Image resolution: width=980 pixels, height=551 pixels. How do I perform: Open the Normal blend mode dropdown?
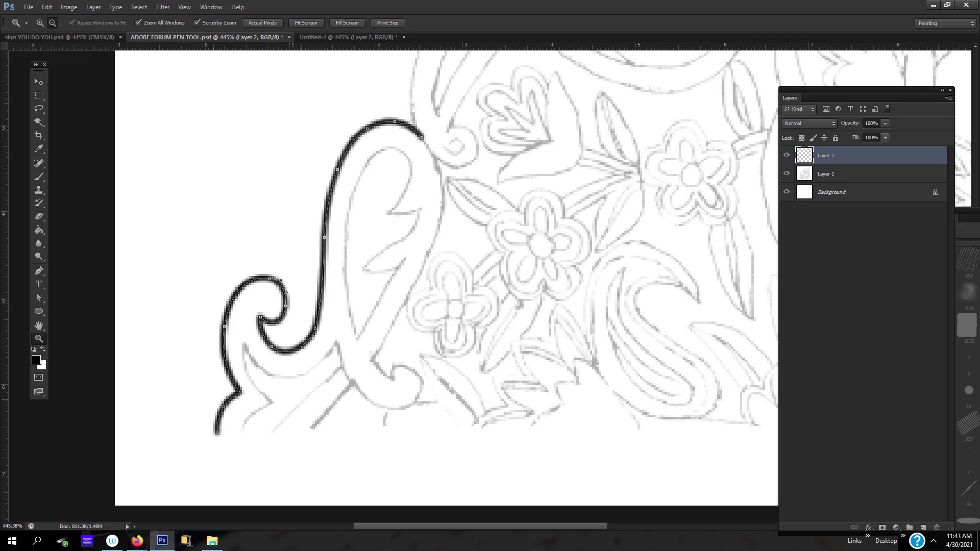pyautogui.click(x=809, y=123)
